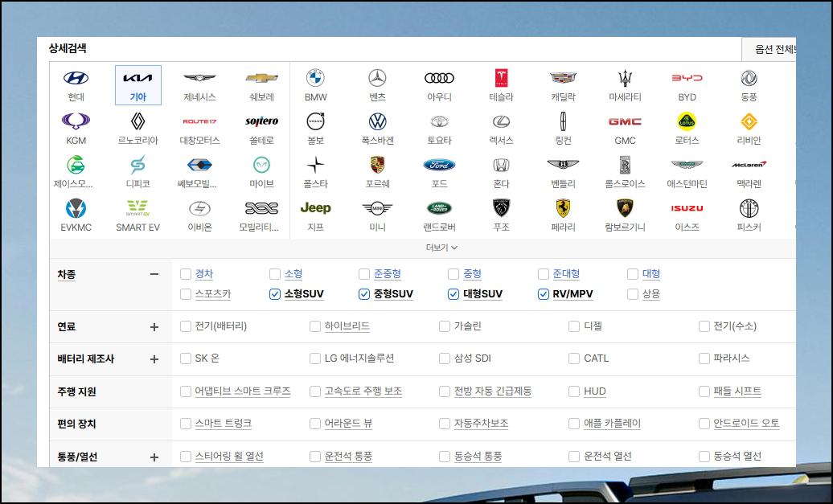Image resolution: width=833 pixels, height=504 pixels.
Task: Select the Isuzu (이스즈) brand logo
Action: 687,208
